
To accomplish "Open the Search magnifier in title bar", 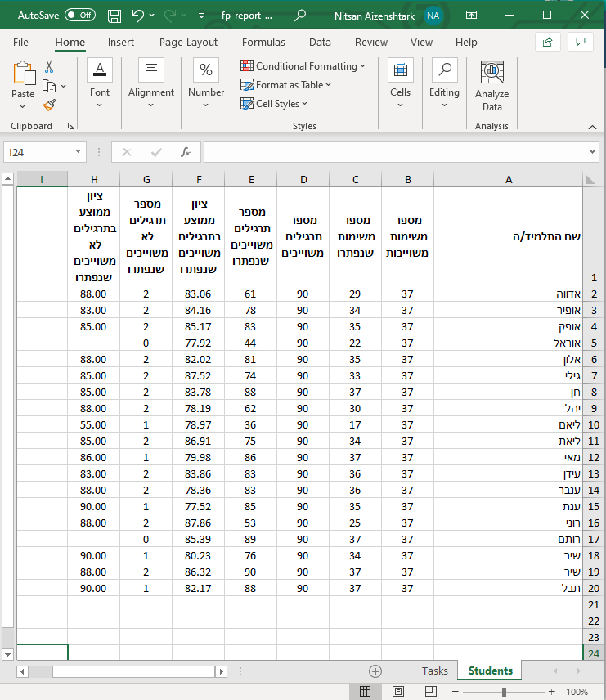I will [300, 16].
